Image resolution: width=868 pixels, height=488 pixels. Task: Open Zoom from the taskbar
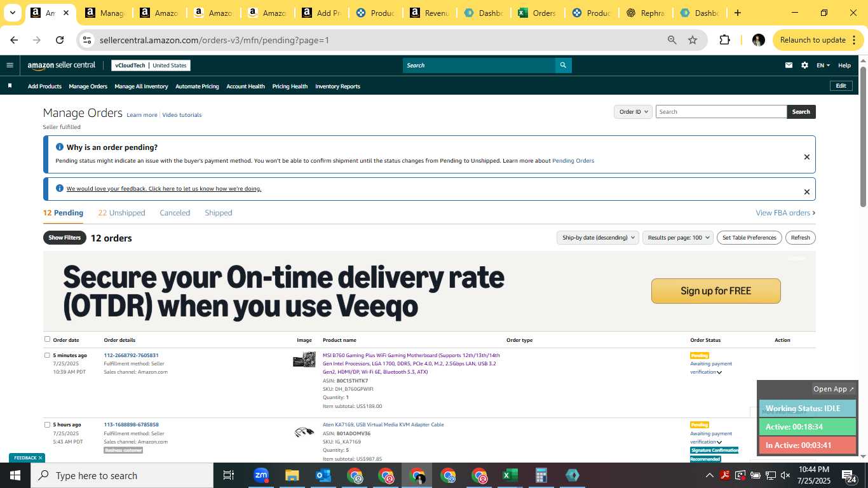tap(261, 475)
